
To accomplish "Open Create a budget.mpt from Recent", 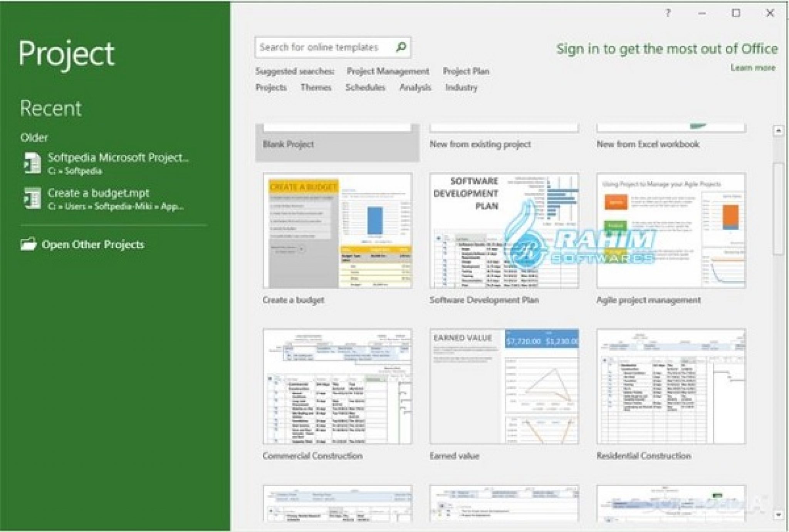I will 98,193.
